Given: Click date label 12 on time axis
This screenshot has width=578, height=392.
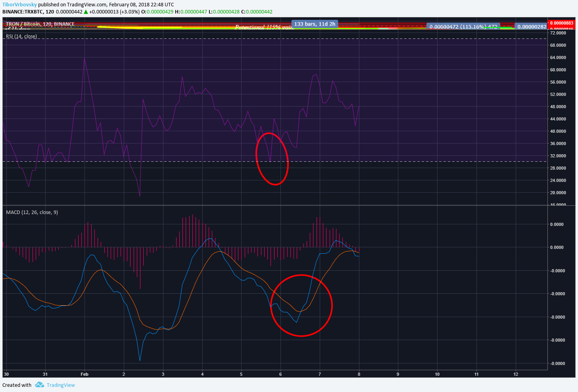Looking at the screenshot, I should click(516, 374).
